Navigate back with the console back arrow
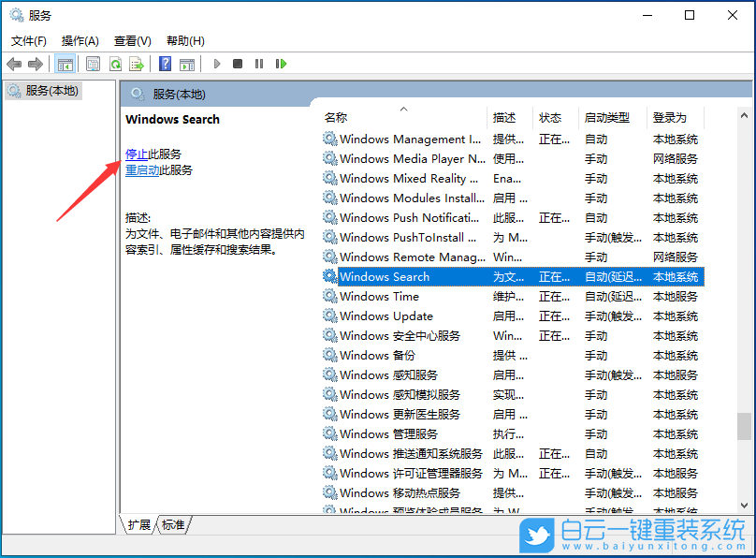 coord(14,63)
